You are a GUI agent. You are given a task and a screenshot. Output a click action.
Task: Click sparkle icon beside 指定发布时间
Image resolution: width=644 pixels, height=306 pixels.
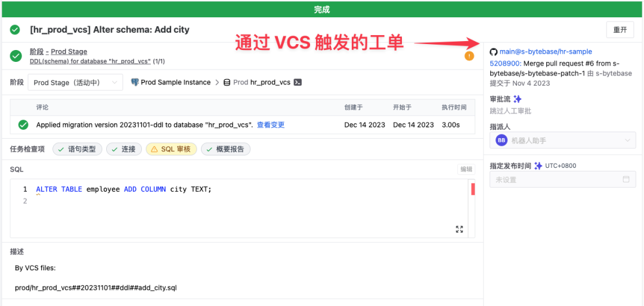pos(538,166)
